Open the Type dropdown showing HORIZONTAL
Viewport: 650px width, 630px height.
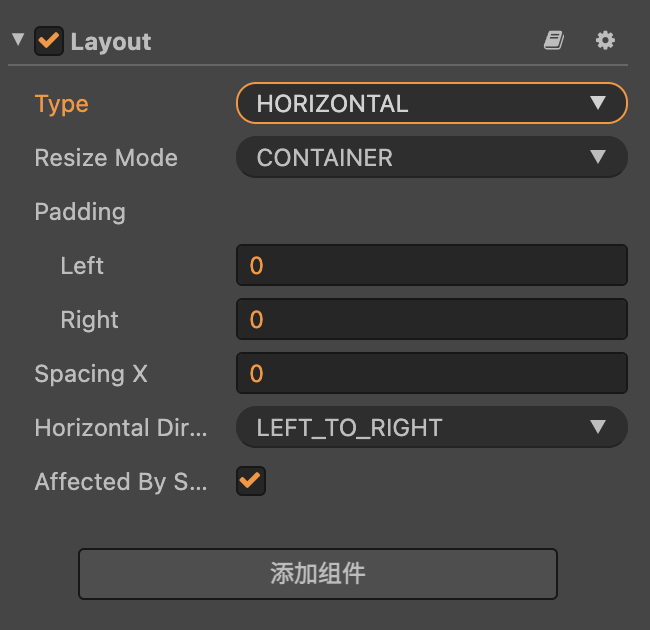point(431,103)
